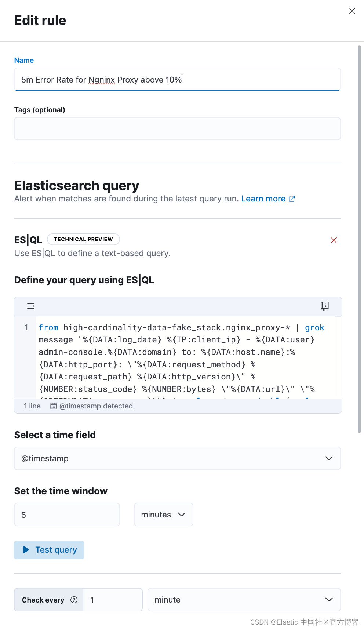364x629 pixels.
Task: Click the play icon in Test query
Action: [x=26, y=550]
